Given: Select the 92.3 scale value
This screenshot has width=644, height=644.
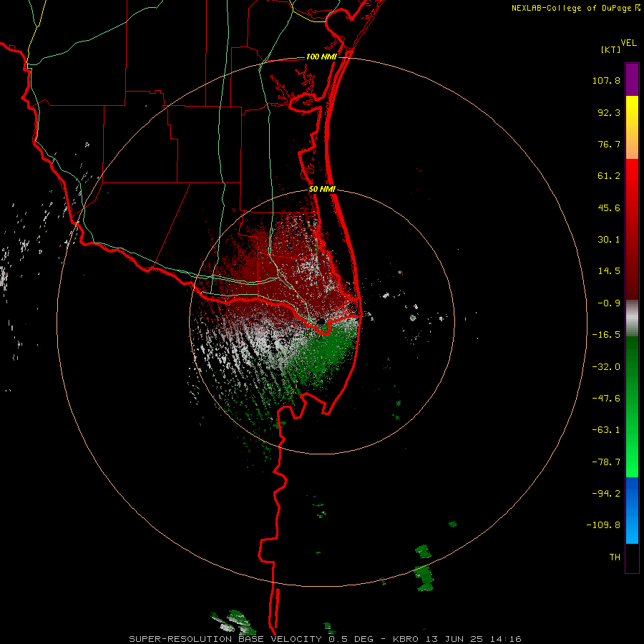Looking at the screenshot, I should tap(609, 112).
